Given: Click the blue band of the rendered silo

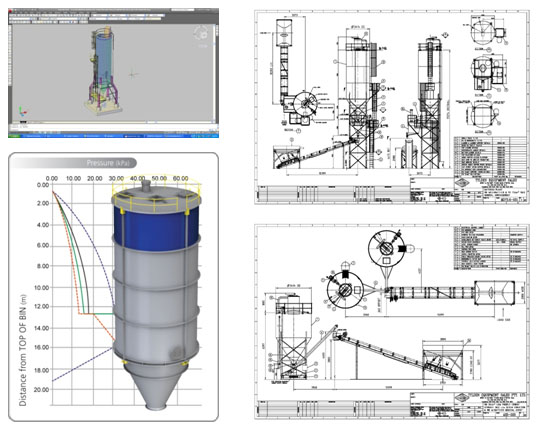Looking at the screenshot, I should 156,227.
